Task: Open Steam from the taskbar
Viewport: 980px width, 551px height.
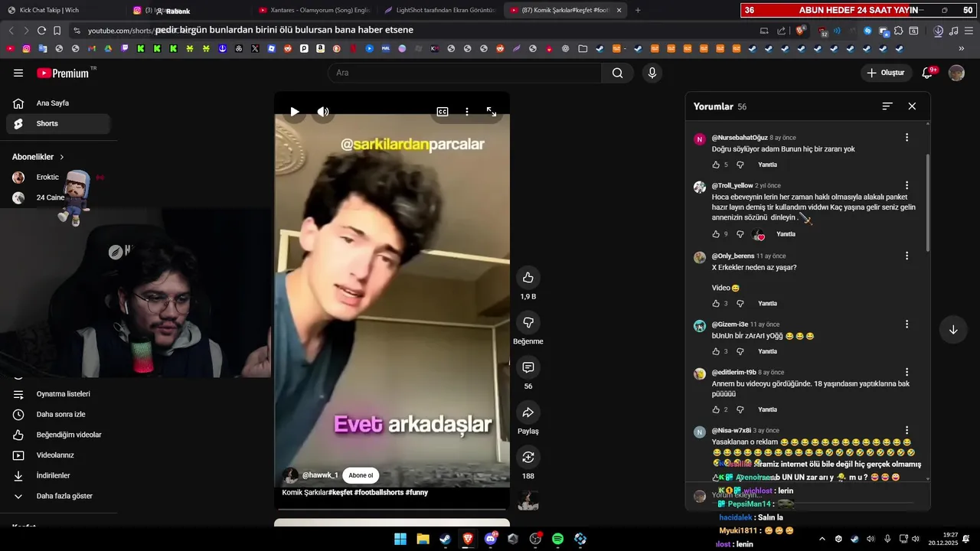Action: tap(445, 539)
